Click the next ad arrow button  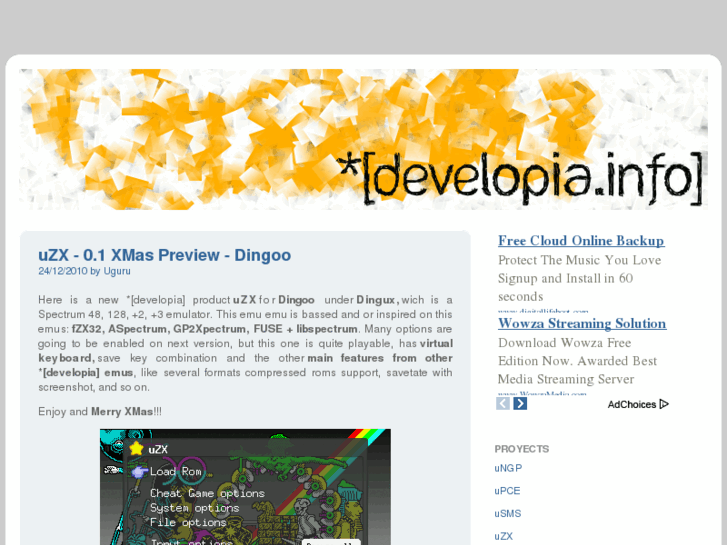[x=520, y=404]
